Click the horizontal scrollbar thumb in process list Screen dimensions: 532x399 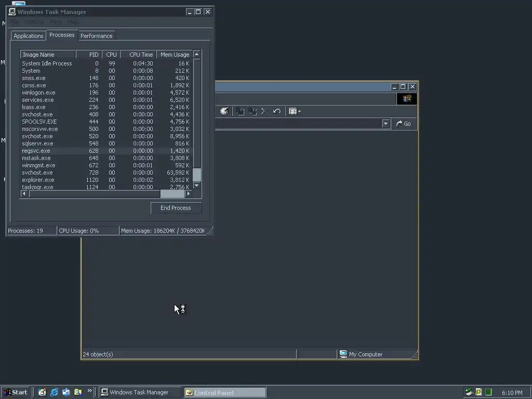tap(172, 194)
